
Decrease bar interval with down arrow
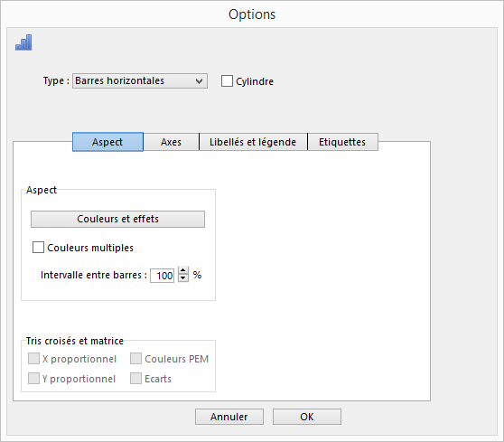click(182, 278)
